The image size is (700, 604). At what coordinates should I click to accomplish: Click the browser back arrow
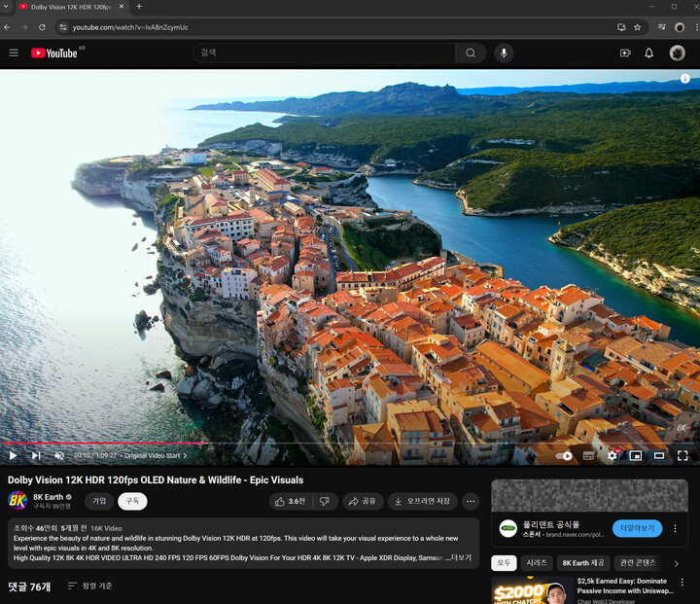pyautogui.click(x=7, y=27)
